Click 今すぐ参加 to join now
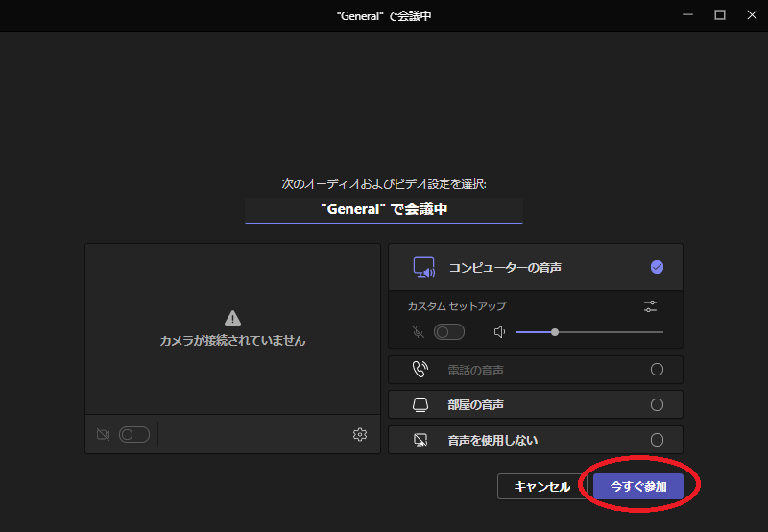The height and width of the screenshot is (532, 768). tap(638, 487)
